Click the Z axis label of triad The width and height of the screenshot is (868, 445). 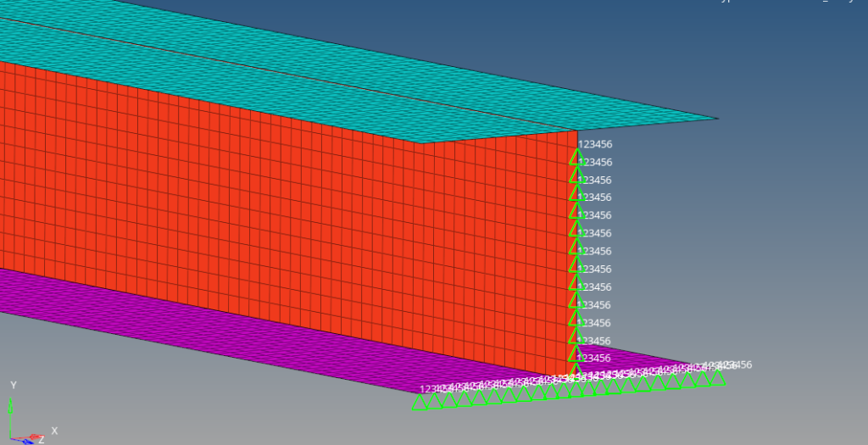pos(41,441)
